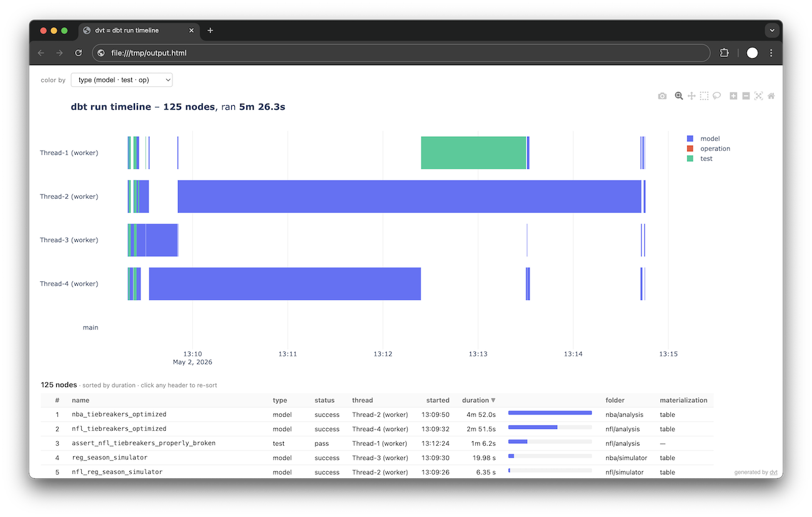Click the Zoom In plus icon

coord(733,96)
